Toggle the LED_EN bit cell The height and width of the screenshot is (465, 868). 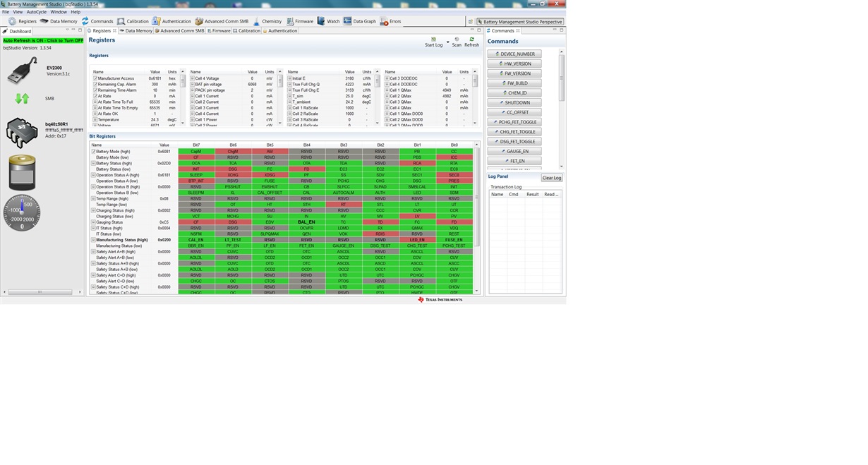click(417, 240)
